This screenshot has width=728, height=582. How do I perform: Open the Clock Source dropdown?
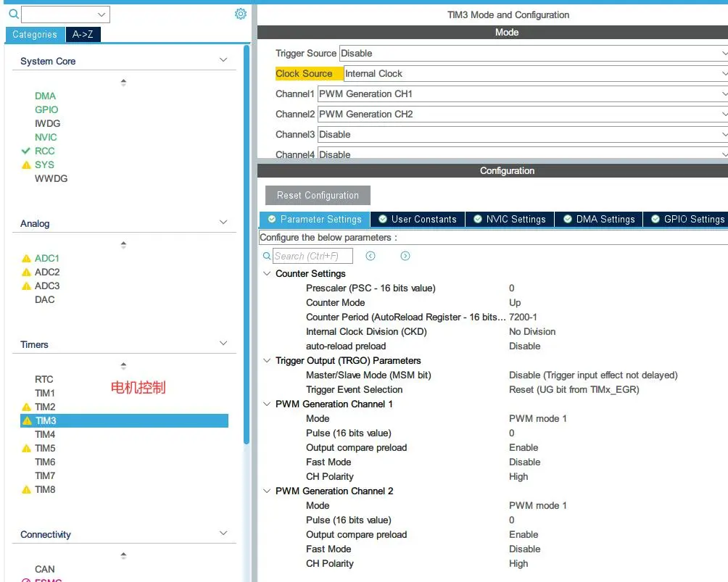(535, 73)
